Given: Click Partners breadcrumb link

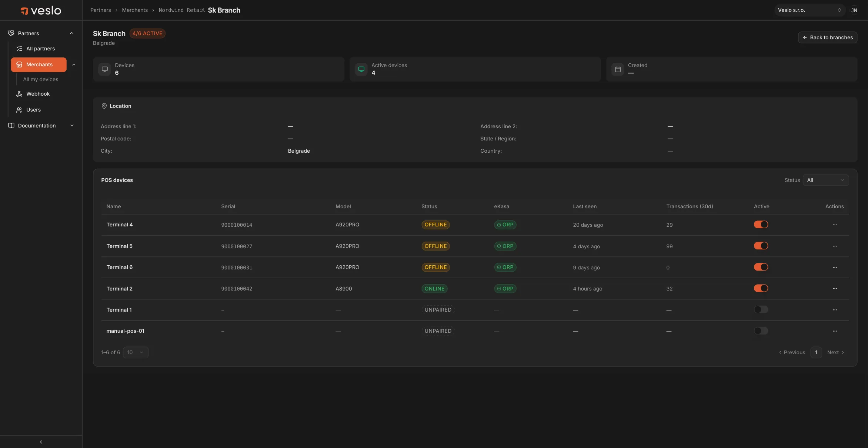Looking at the screenshot, I should click(x=100, y=10).
